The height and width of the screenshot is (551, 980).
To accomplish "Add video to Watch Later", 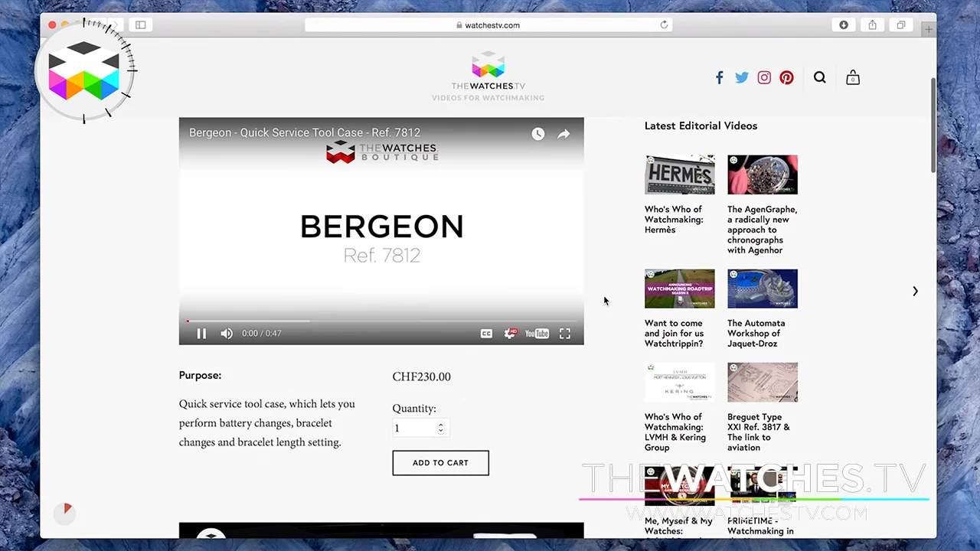I will click(x=538, y=134).
